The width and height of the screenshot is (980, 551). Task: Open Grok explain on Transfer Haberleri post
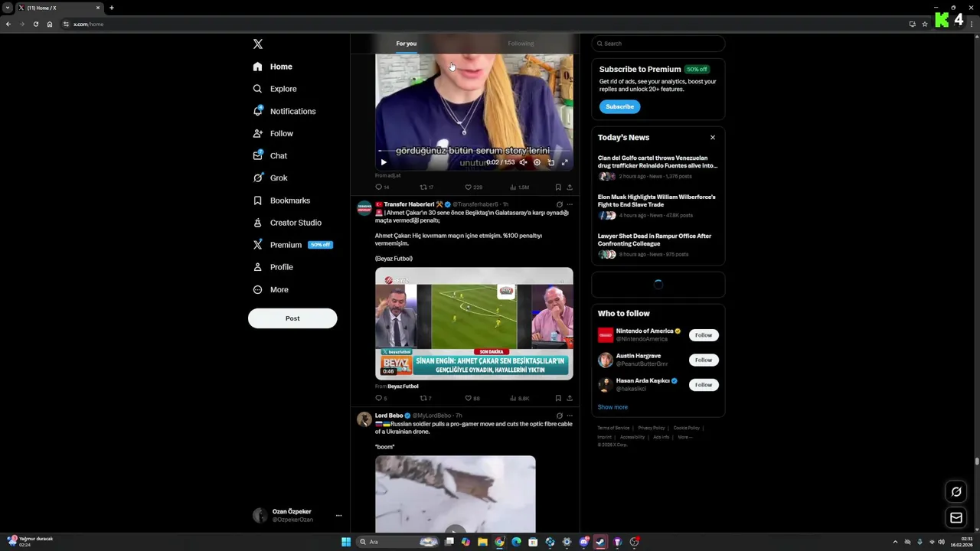tap(559, 204)
